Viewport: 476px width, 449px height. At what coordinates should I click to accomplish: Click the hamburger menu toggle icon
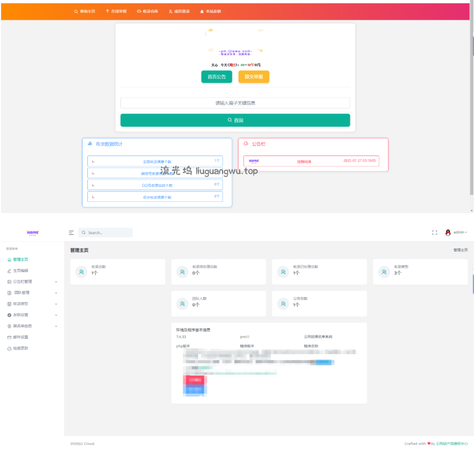(71, 233)
